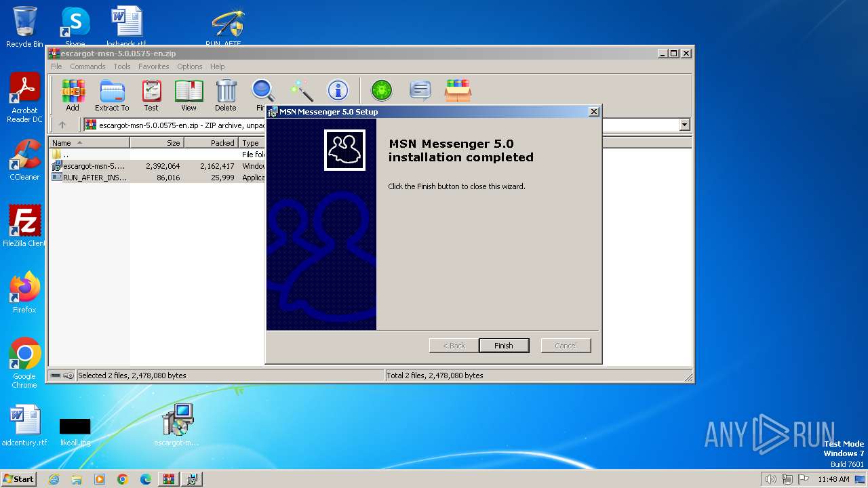Screen dimensions: 868x488
Task: Open Windows Explorer folder in taskbar
Action: 77,479
